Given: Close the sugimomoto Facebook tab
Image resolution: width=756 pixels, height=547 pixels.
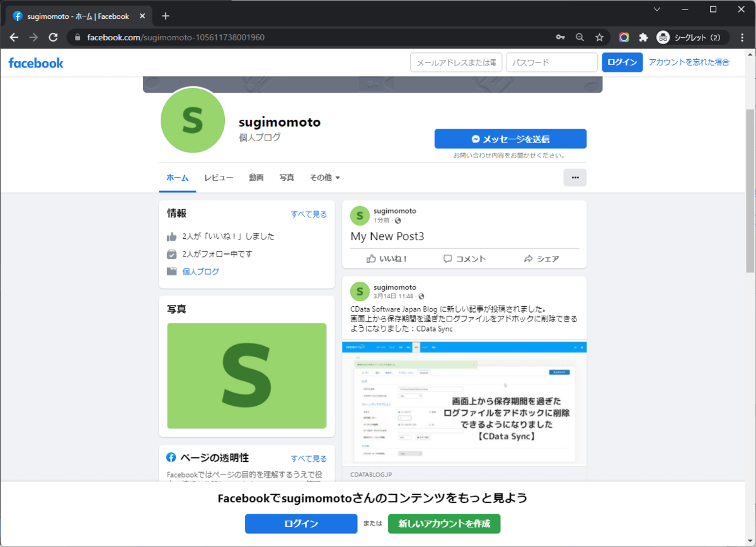Looking at the screenshot, I should pos(141,16).
